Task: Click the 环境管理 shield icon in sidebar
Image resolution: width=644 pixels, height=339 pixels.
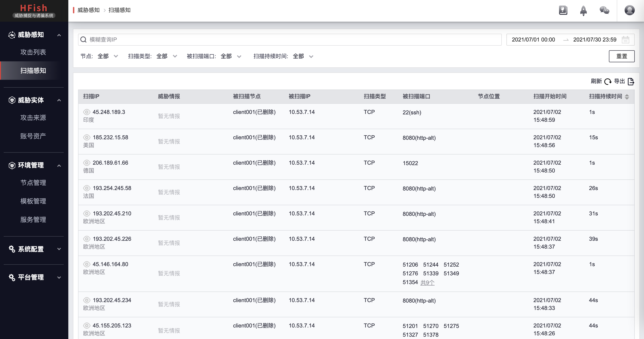Action: (12, 165)
